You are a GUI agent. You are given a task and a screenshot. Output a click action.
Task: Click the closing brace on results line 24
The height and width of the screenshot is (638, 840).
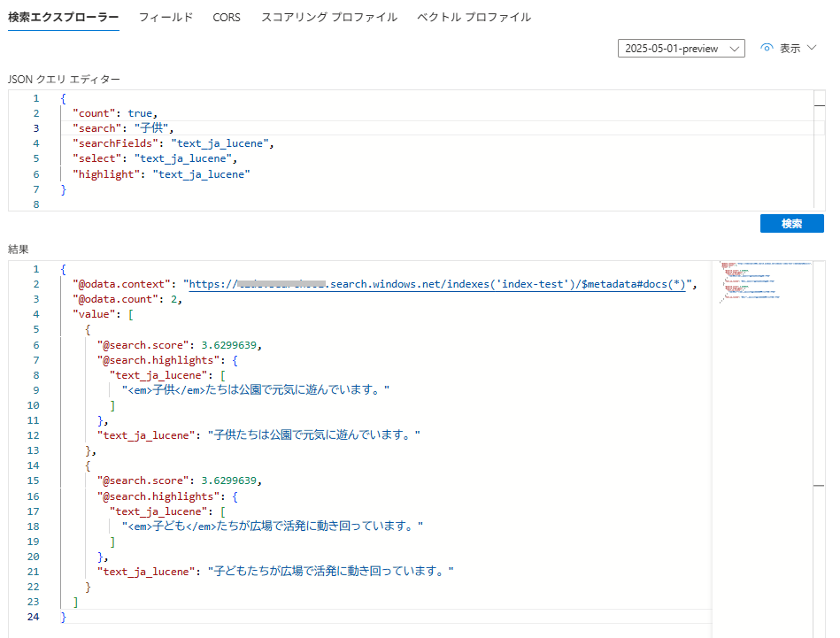pyautogui.click(x=63, y=617)
